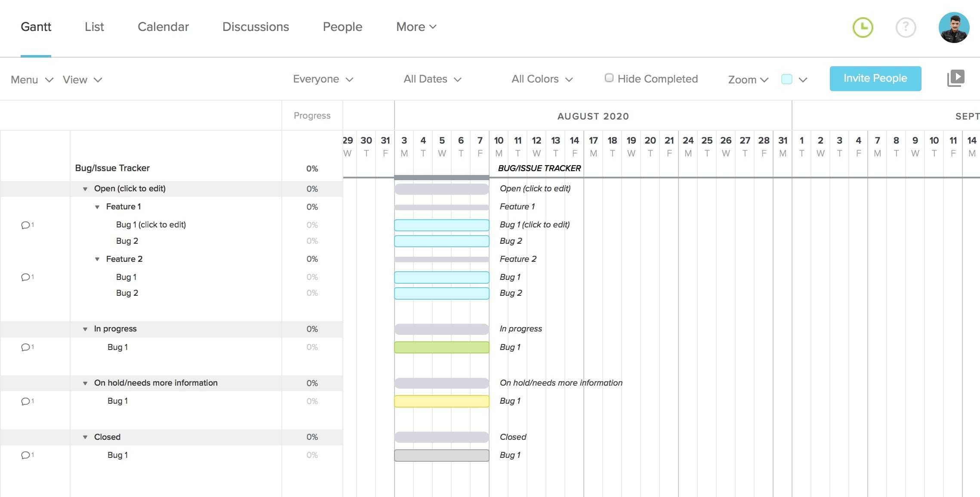Screen dimensions: 980x497
Task: Collapse the Open section expander
Action: tap(86, 188)
